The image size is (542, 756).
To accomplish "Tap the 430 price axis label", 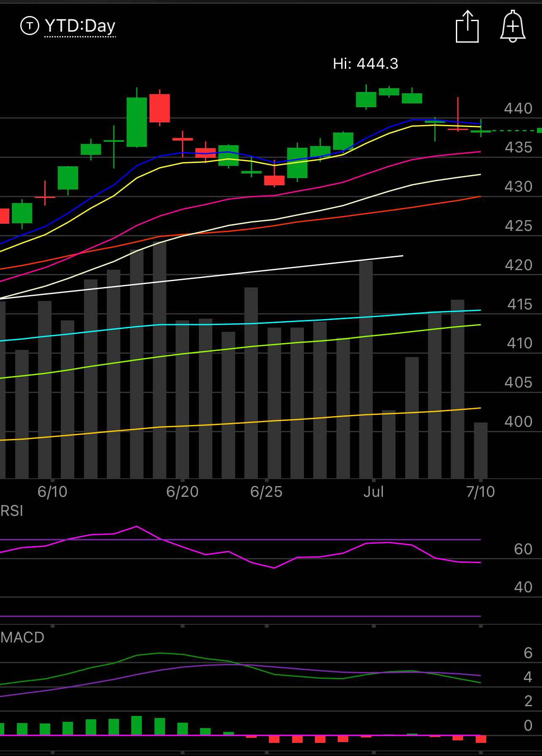I will [x=518, y=187].
